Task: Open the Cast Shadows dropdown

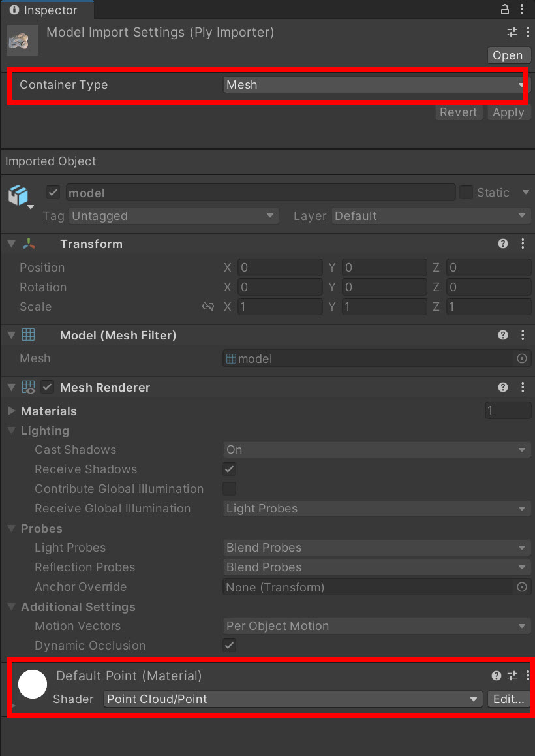Action: point(377,450)
